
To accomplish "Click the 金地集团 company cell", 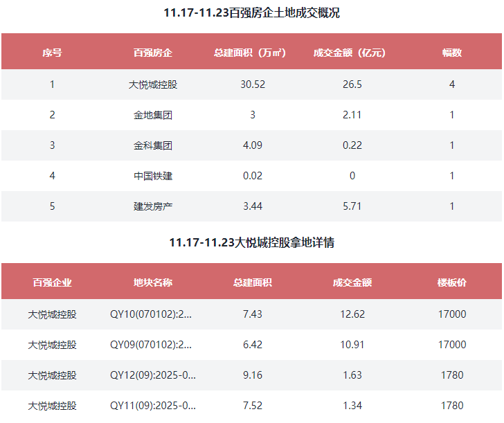I will 153,115.
